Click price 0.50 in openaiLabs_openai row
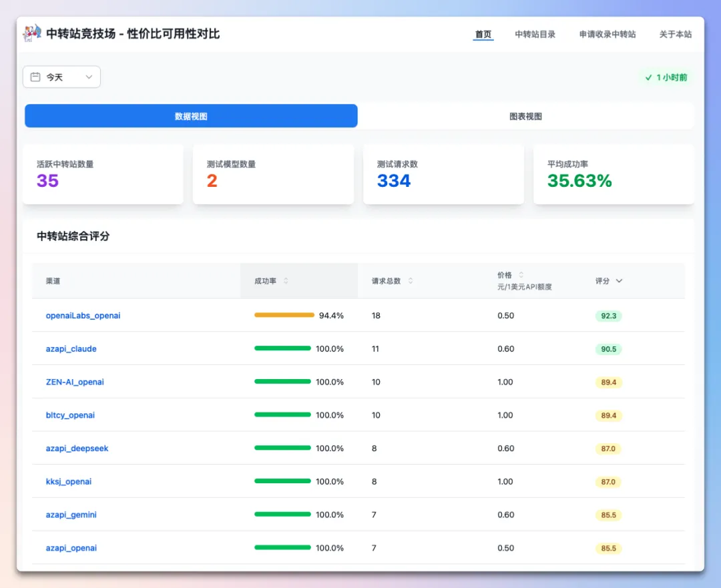Image resolution: width=721 pixels, height=588 pixels. 505,316
